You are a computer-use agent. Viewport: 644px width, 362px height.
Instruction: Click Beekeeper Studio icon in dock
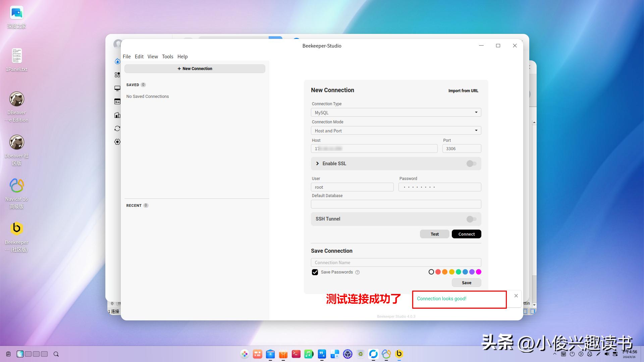click(399, 354)
